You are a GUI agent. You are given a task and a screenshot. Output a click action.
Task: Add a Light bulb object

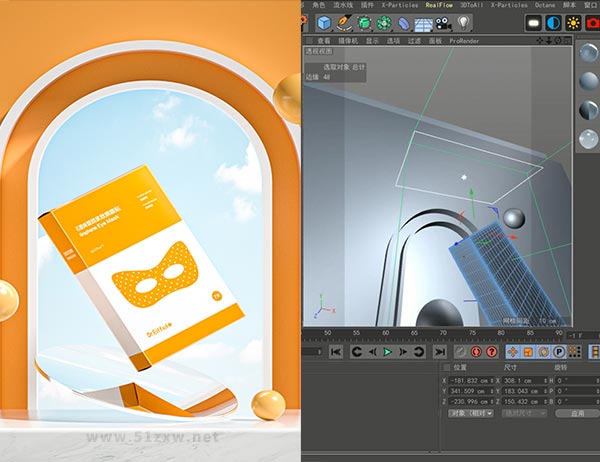[463, 23]
